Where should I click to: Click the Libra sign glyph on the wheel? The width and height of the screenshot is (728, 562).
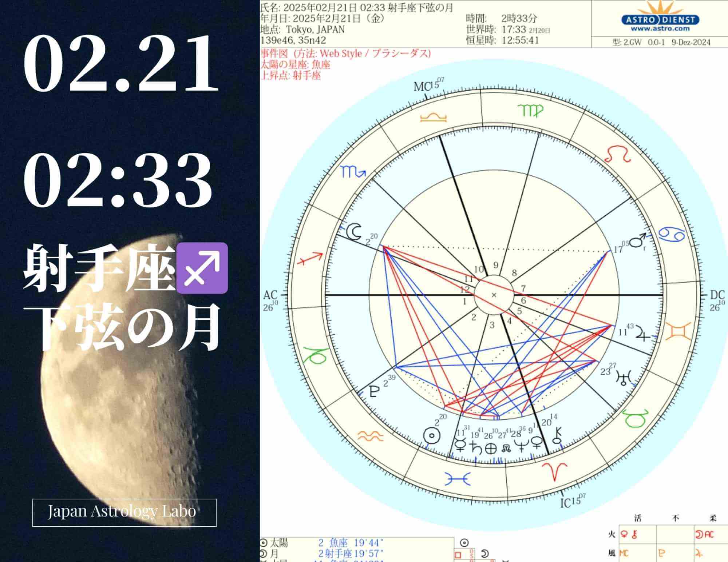tap(433, 118)
